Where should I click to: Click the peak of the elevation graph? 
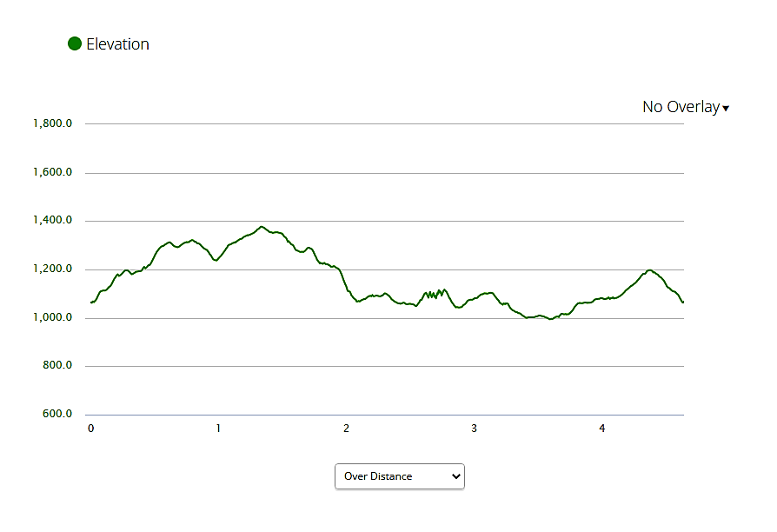[x=262, y=226]
